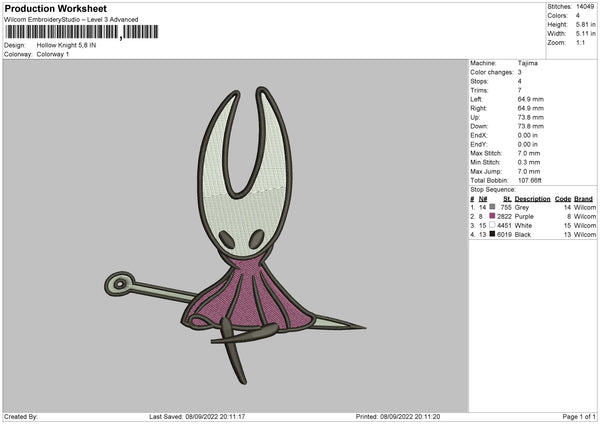600x424 pixels.
Task: Click the 'Color changes' value '3'
Action: [520, 72]
